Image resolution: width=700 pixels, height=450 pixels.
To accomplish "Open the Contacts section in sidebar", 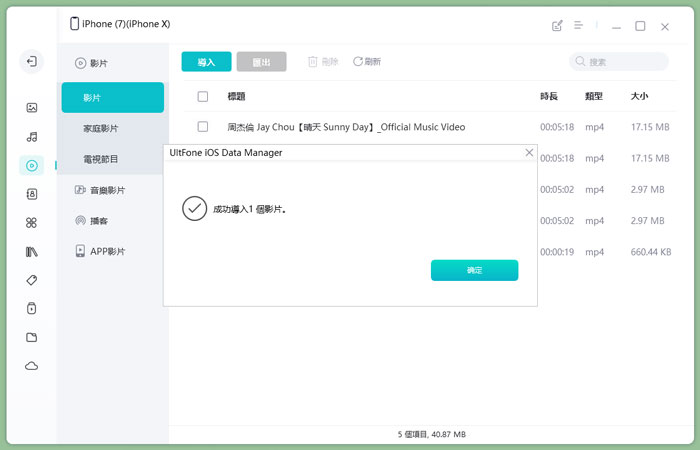I will pos(32,194).
